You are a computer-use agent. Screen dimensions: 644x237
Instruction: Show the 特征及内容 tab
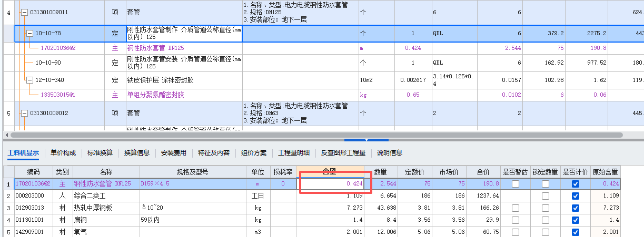pos(214,153)
